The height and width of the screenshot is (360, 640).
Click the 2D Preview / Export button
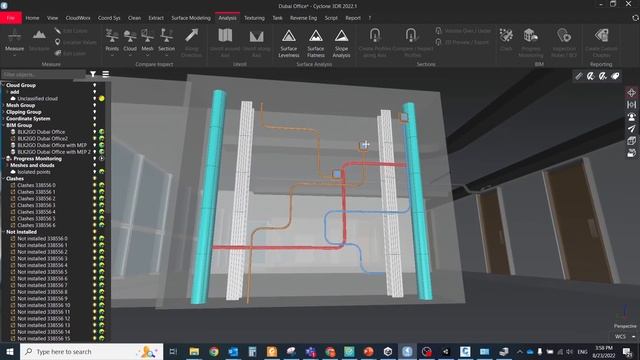point(462,42)
